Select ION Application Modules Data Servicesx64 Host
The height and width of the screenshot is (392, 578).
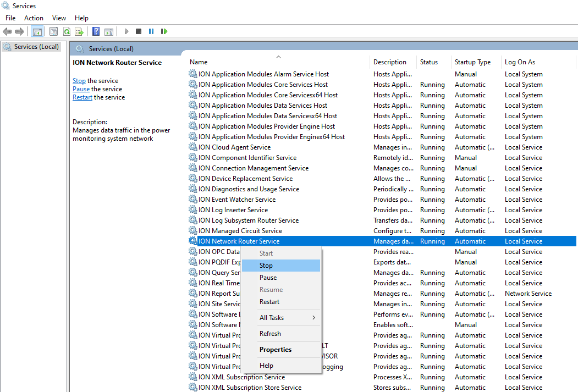pyautogui.click(x=382, y=115)
